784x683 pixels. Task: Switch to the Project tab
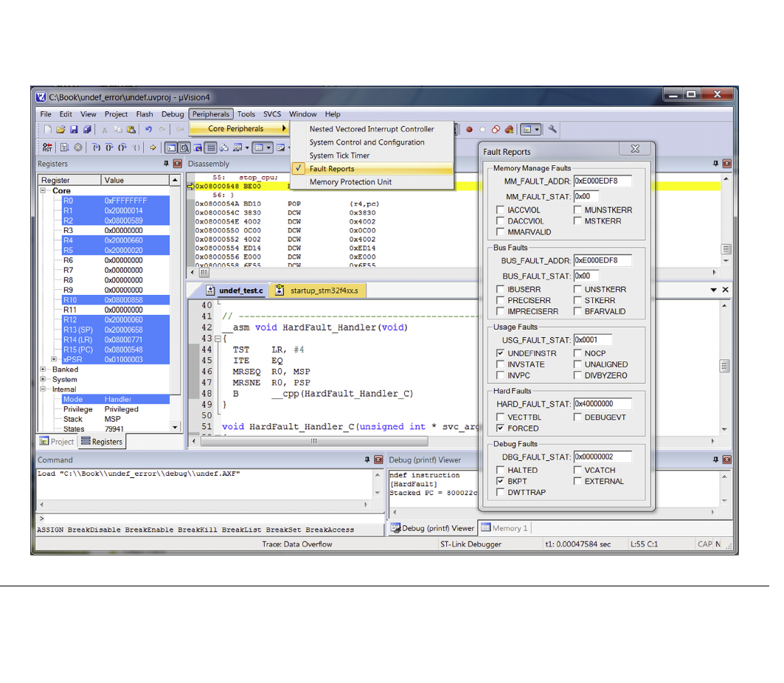pos(57,442)
